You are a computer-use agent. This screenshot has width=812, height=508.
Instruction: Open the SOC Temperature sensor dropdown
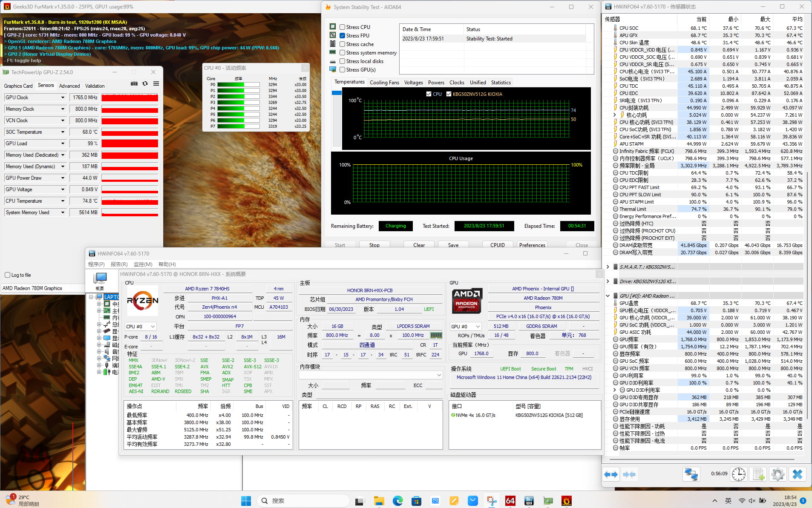63,132
